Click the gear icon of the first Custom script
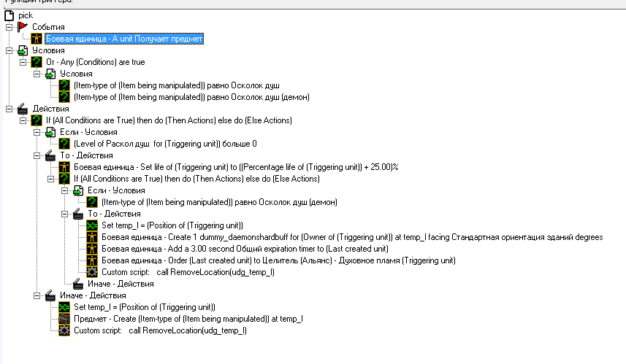Viewport: 626px width, 364px height. pos(92,272)
